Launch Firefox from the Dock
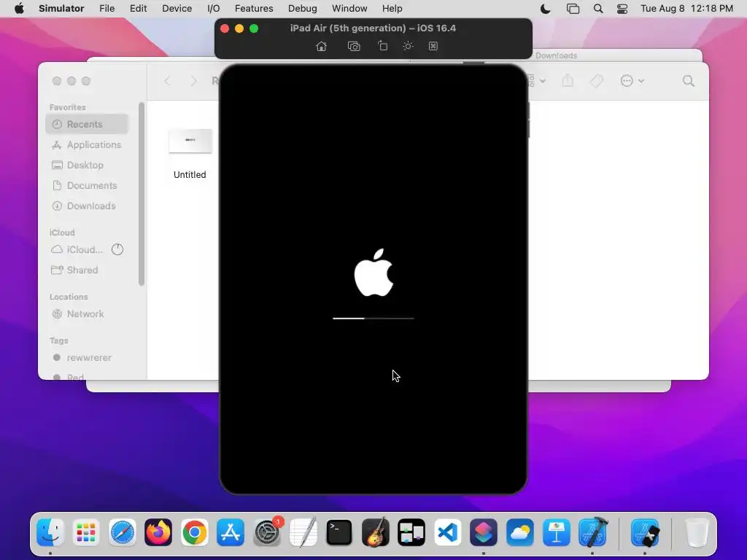The image size is (747, 560). pyautogui.click(x=158, y=532)
